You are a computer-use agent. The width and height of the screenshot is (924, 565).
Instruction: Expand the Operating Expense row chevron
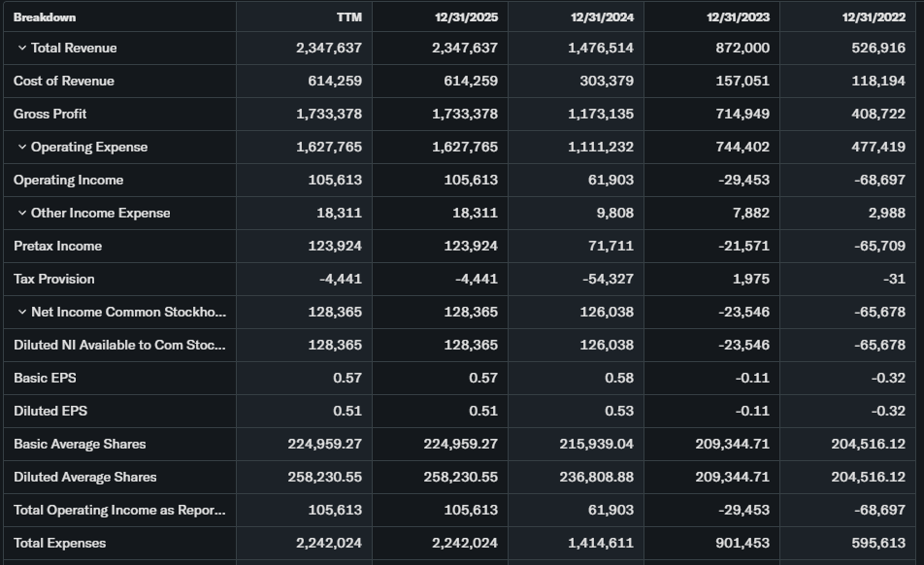pos(22,148)
